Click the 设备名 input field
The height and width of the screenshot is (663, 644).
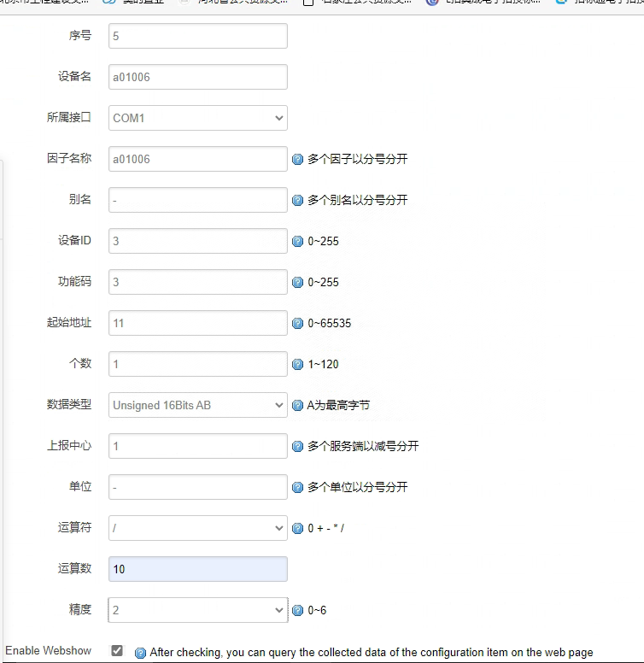198,77
